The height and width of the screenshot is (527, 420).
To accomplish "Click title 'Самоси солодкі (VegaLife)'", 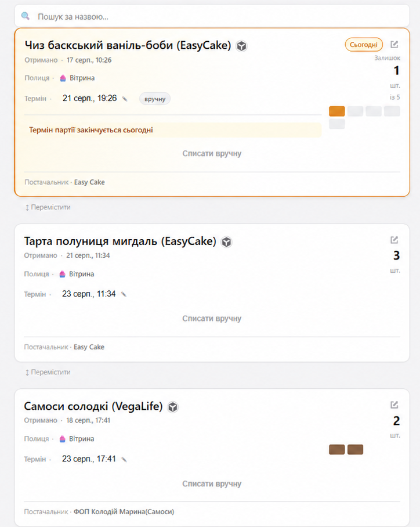I will [x=93, y=406].
